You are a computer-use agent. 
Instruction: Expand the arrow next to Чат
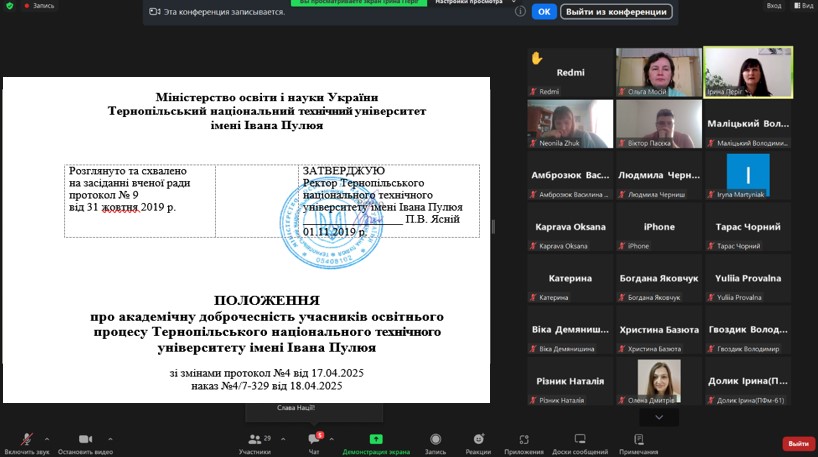[331, 438]
